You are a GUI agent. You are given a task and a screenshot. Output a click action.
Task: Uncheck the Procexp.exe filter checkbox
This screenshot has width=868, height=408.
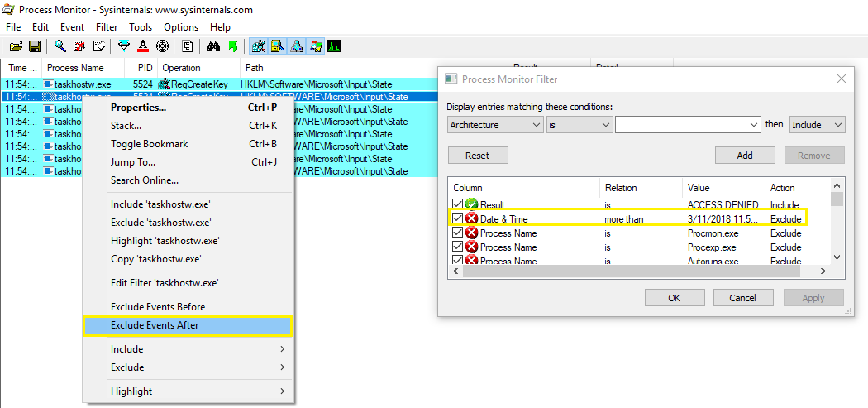coord(458,247)
